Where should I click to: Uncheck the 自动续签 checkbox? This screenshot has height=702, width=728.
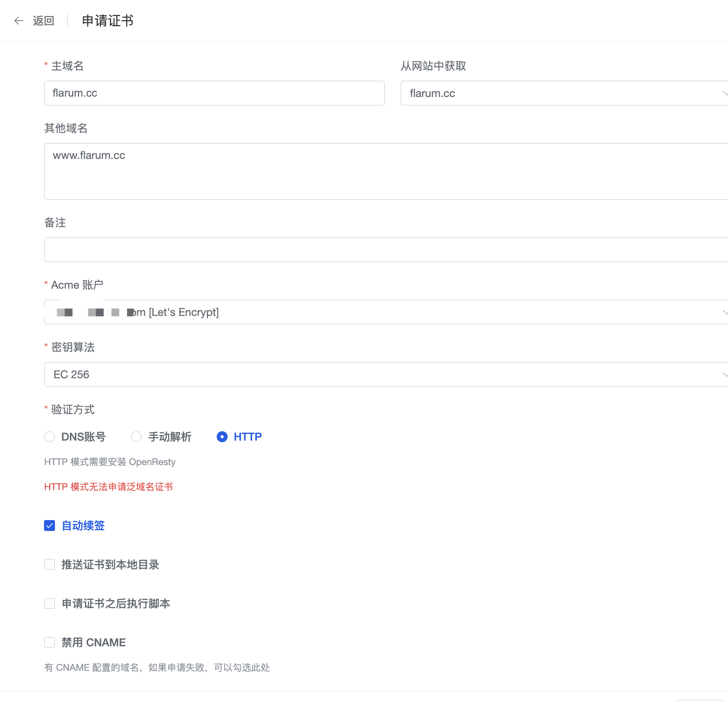[49, 526]
